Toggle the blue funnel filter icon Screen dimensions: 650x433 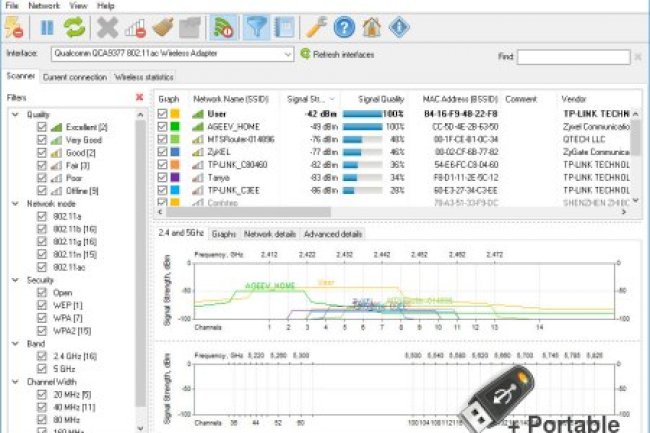(x=256, y=27)
